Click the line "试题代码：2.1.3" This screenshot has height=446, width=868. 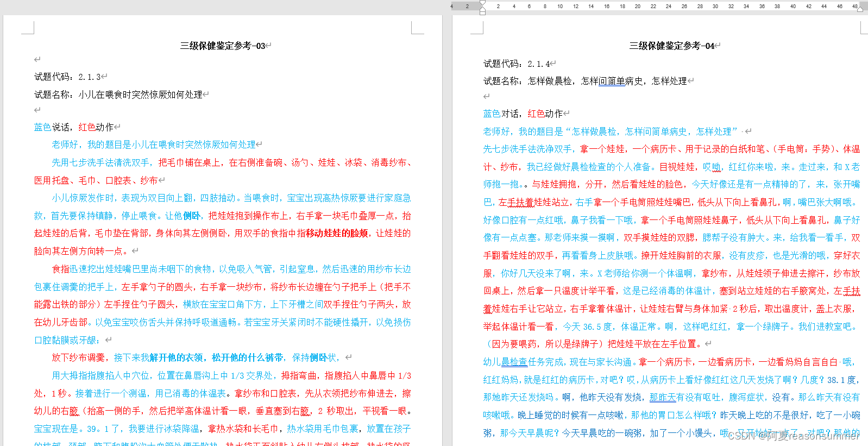[67, 77]
